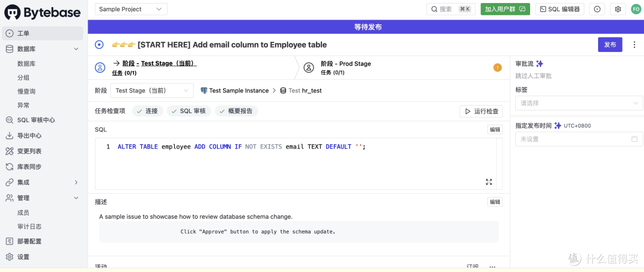Click the 未设置 release time field
Image resolution: width=644 pixels, height=272 pixels.
pos(579,140)
